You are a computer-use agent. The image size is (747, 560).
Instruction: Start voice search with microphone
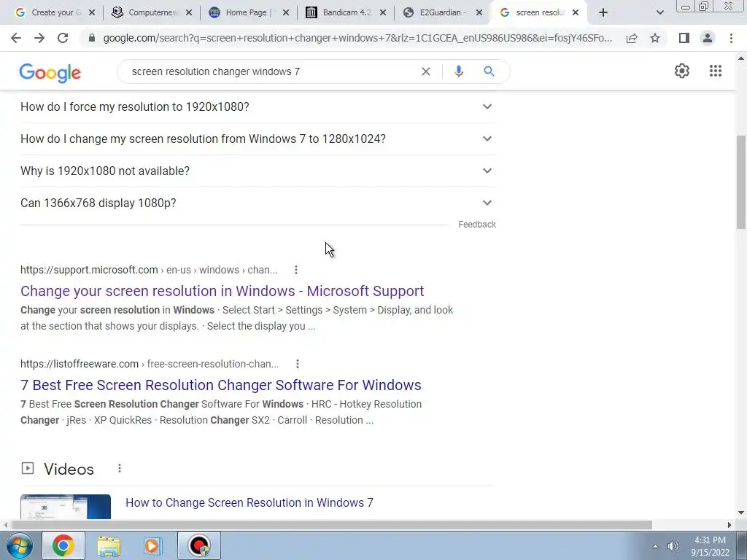[x=459, y=71]
